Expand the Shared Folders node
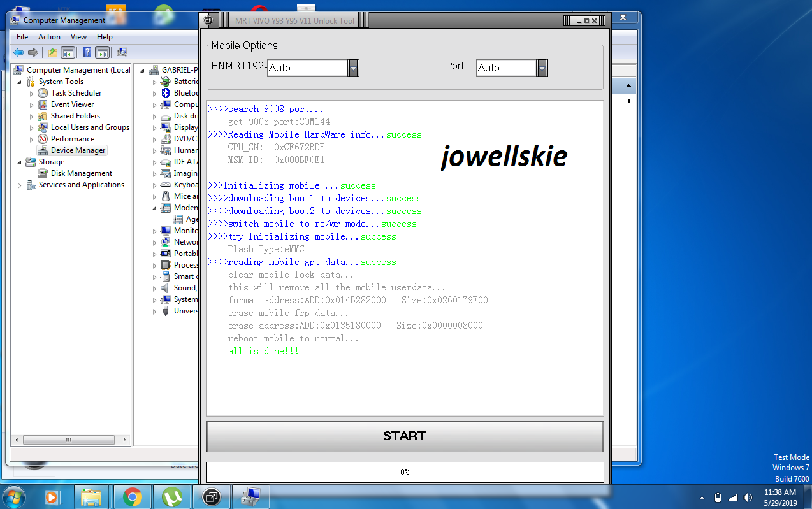 [31, 116]
